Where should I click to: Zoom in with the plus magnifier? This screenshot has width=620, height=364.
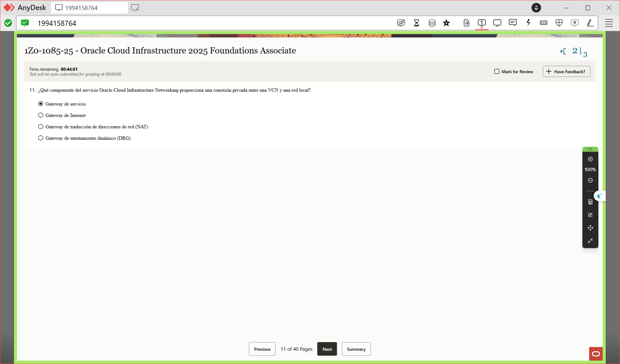pos(590,159)
